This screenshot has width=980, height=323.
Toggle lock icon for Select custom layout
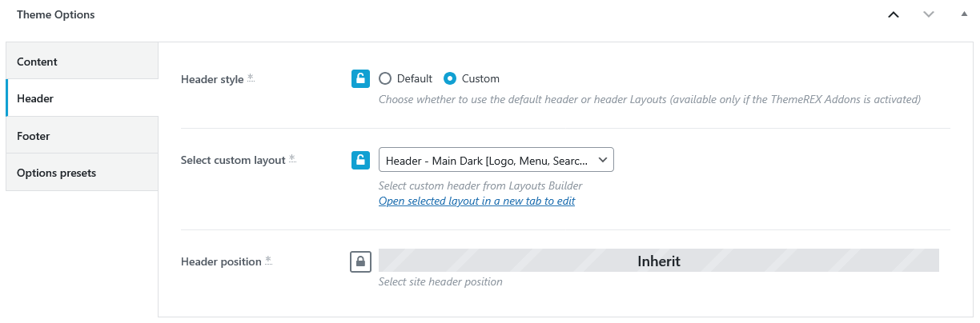click(360, 160)
